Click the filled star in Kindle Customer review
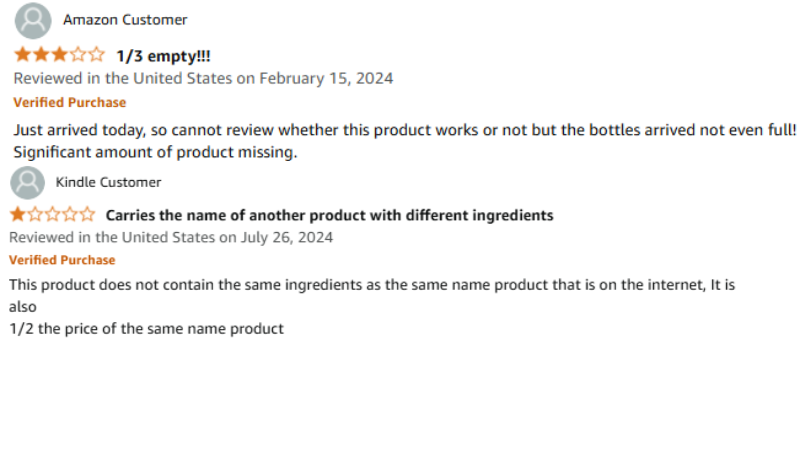The height and width of the screenshot is (457, 800). point(18,214)
